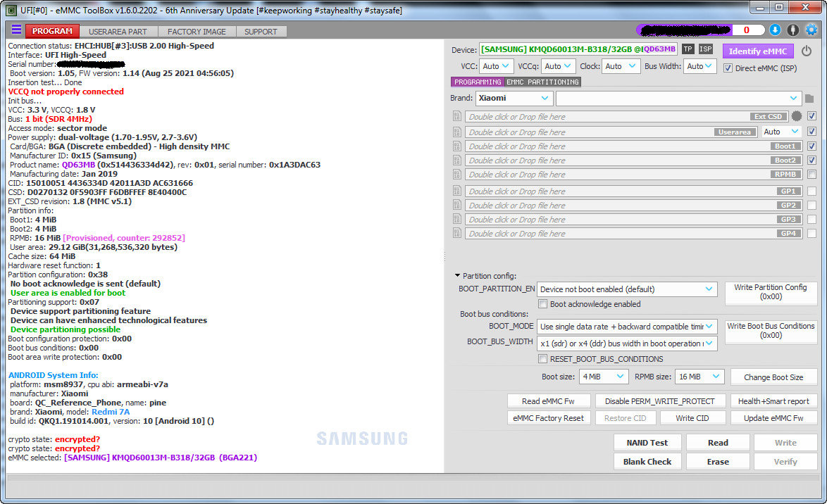Click the file icon on Userarea row
The height and width of the screenshot is (504, 827).
[x=456, y=132]
